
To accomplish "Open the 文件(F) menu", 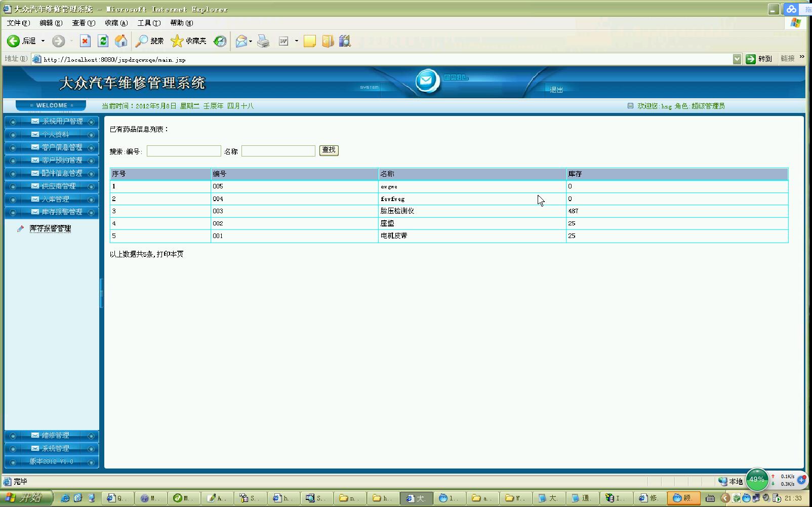I will click(x=18, y=23).
